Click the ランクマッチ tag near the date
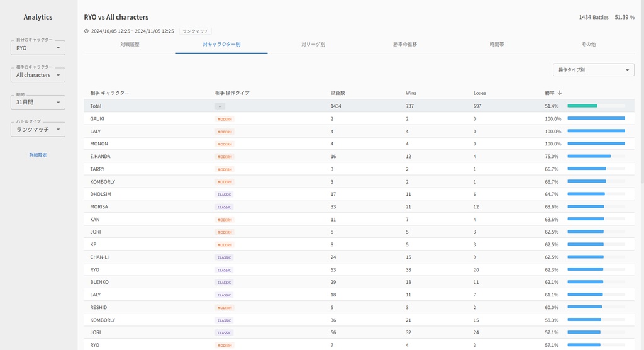Image resolution: width=644 pixels, height=350 pixels. point(196,31)
